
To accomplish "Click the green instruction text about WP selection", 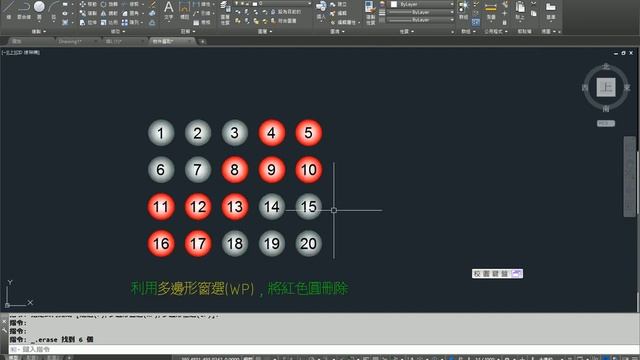I will pyautogui.click(x=239, y=289).
